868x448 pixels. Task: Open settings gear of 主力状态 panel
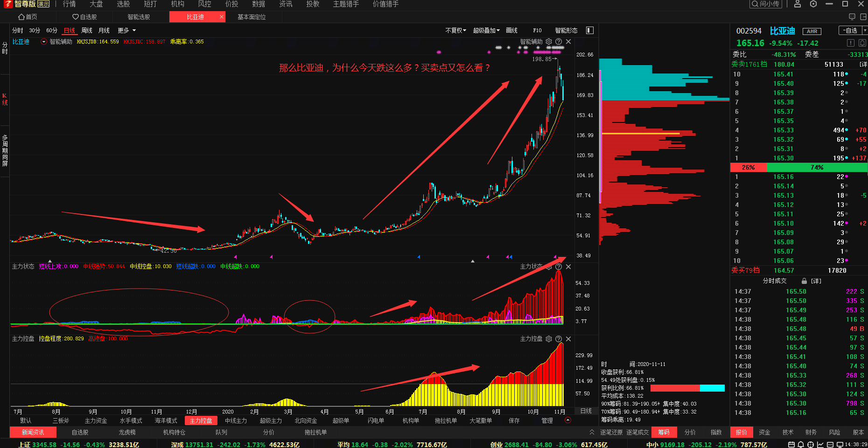click(x=549, y=267)
